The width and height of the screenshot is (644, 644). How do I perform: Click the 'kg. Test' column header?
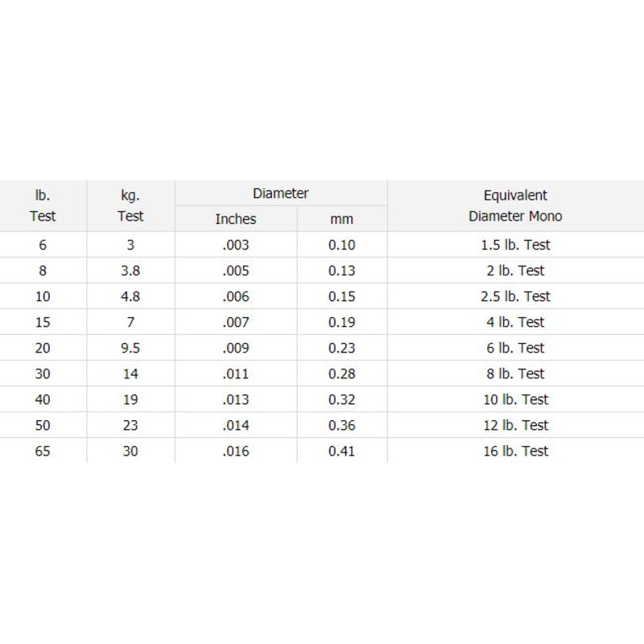tap(130, 205)
